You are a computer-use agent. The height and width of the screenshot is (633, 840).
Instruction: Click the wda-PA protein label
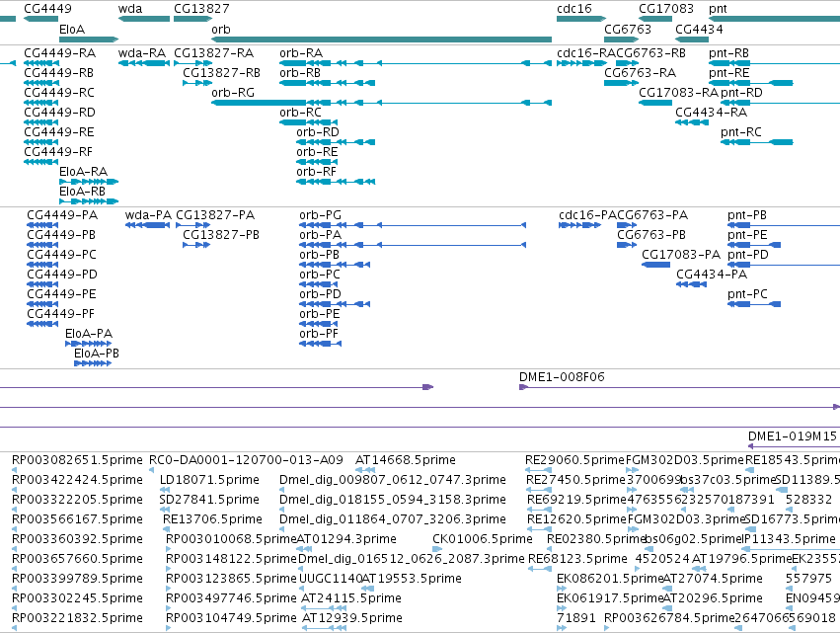click(148, 215)
